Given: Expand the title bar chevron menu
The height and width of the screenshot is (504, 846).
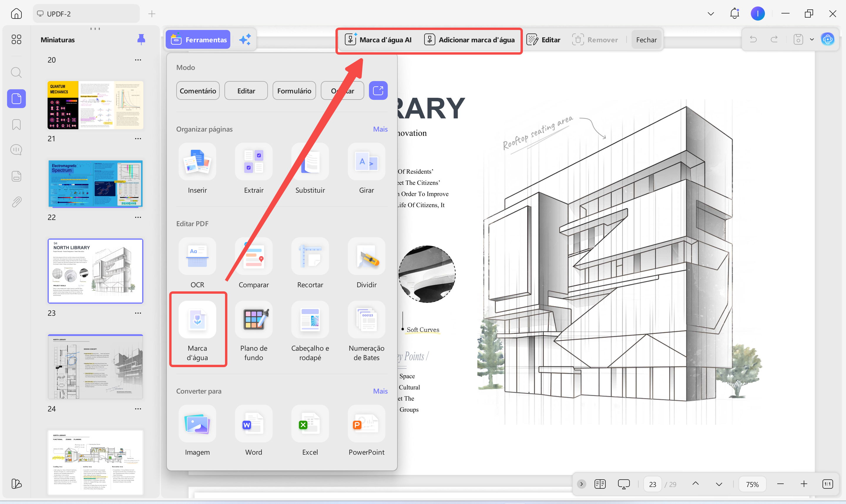Looking at the screenshot, I should pos(711,14).
